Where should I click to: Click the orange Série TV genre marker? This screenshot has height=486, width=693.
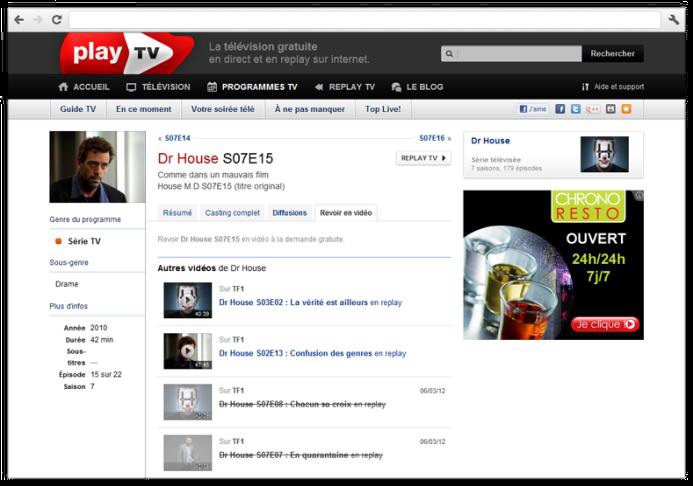58,241
